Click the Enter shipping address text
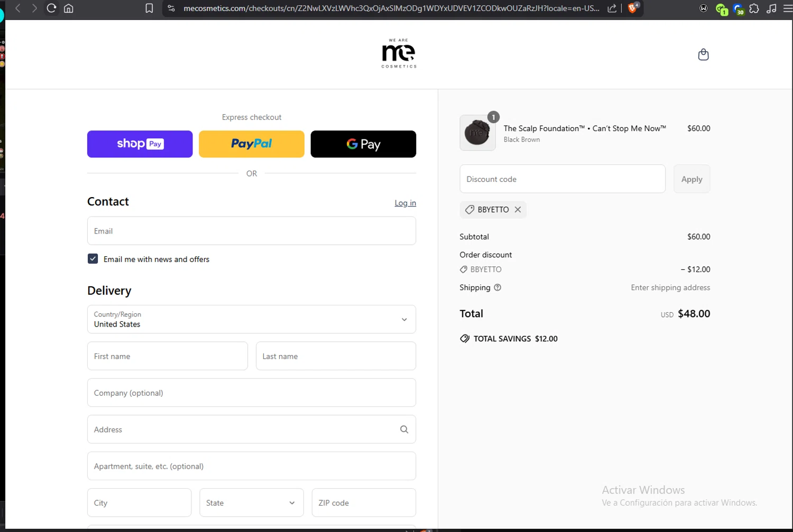The image size is (793, 532). click(x=670, y=287)
